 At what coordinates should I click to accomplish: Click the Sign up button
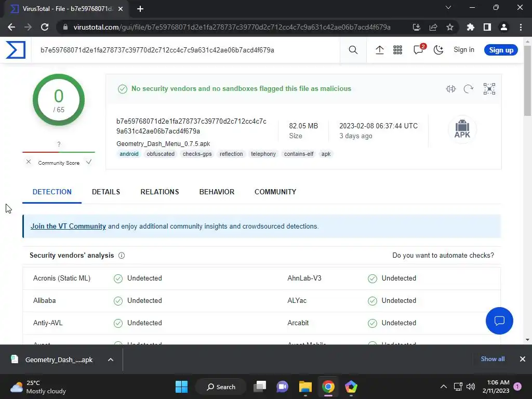click(501, 50)
